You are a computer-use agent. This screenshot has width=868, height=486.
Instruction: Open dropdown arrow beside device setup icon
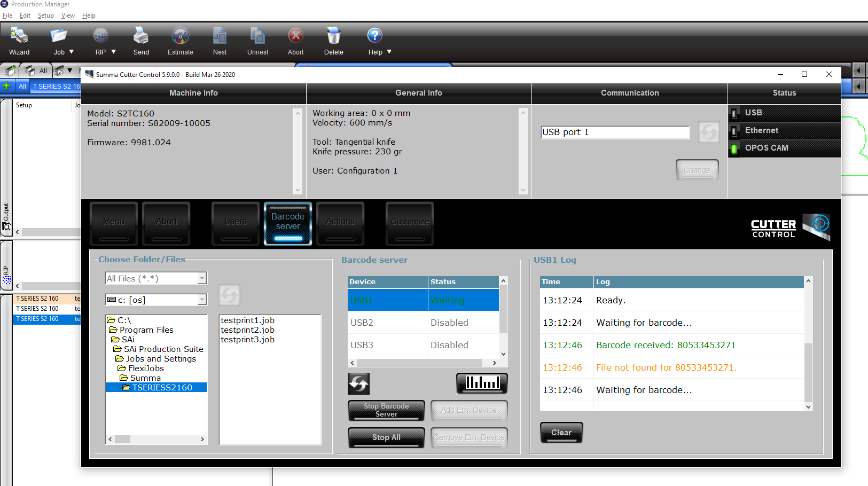coord(70,70)
